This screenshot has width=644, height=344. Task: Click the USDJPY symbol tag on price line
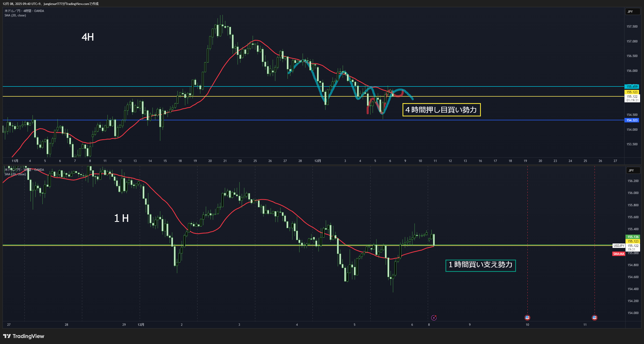click(619, 246)
